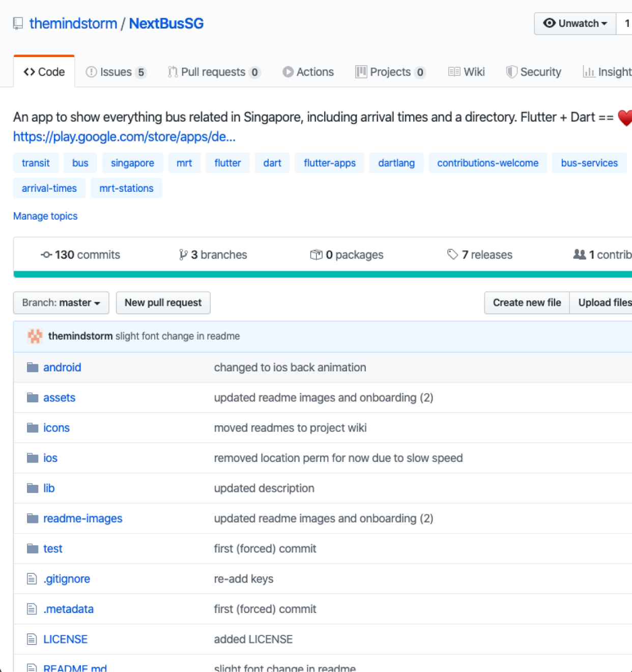
Task: Switch to the Issues tab
Action: (x=116, y=72)
